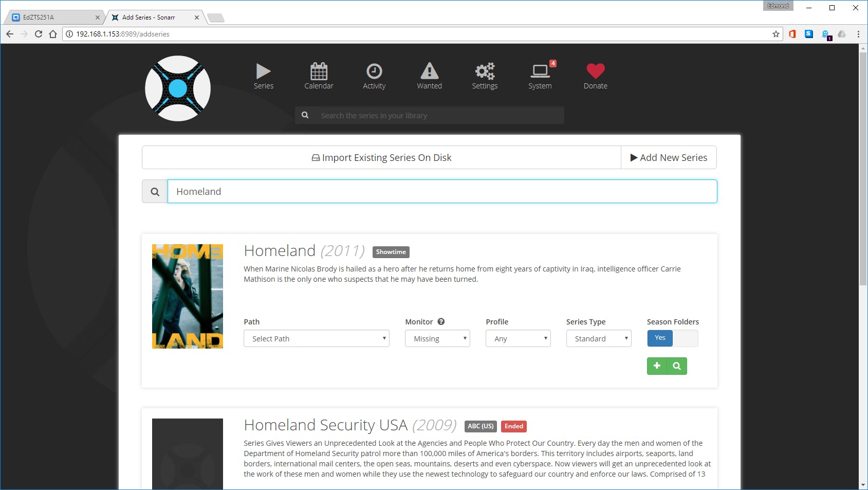Add Homeland and search for missing episodes
Viewport: 868px width, 490px height.
pyautogui.click(x=677, y=366)
